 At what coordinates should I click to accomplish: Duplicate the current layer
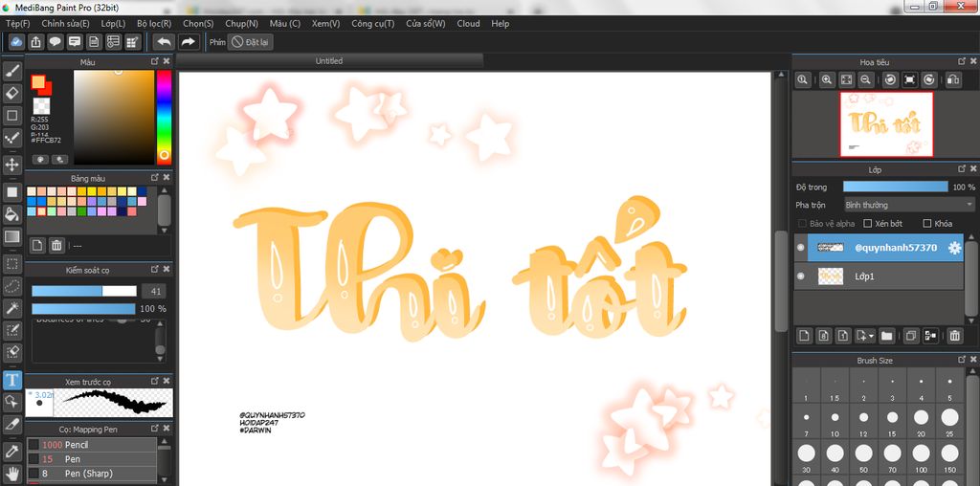coord(911,336)
